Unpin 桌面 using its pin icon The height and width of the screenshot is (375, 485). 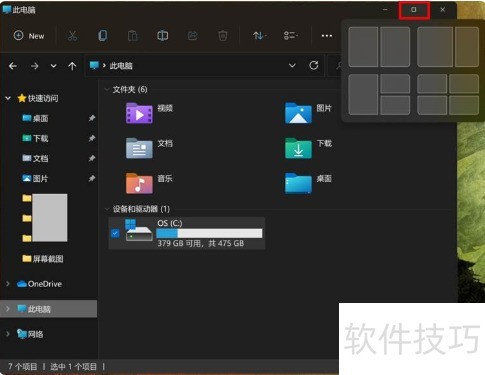click(92, 118)
